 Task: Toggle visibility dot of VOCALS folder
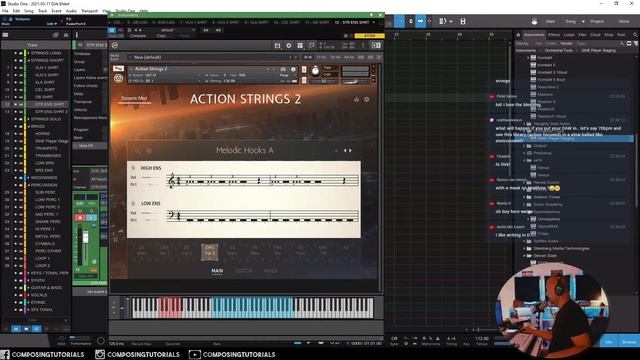(x=16, y=295)
